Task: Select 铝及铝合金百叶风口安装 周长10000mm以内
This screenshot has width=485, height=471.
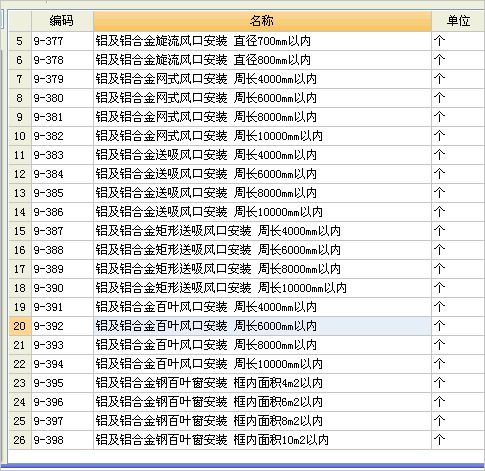Action: tap(262, 364)
